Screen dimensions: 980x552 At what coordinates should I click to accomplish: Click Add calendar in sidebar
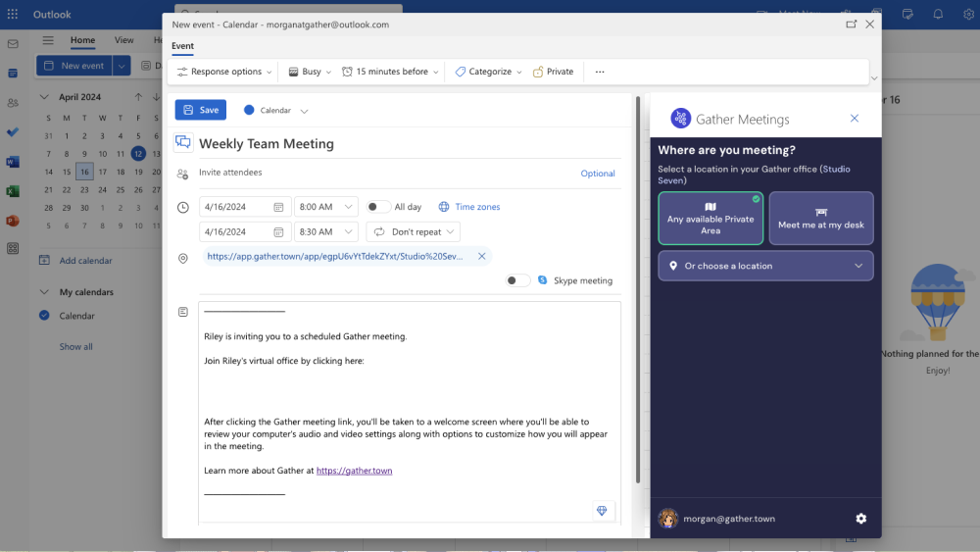[75, 261]
